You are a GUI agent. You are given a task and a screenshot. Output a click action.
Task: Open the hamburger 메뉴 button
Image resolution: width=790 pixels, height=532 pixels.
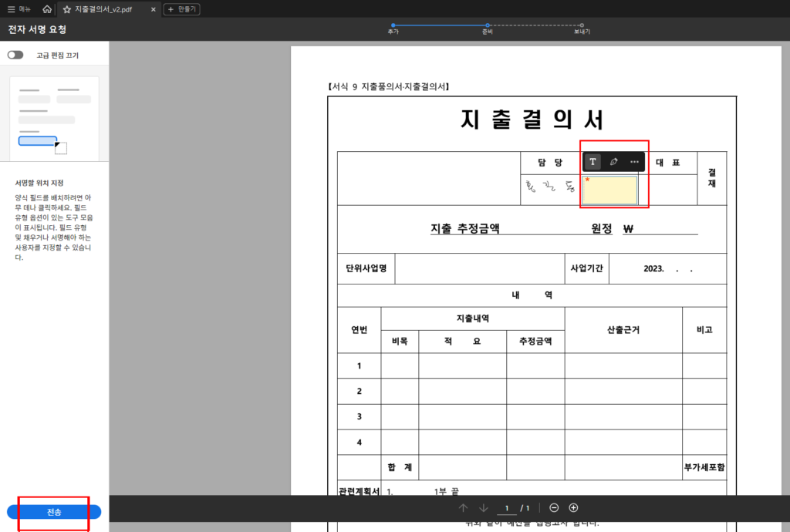19,9
